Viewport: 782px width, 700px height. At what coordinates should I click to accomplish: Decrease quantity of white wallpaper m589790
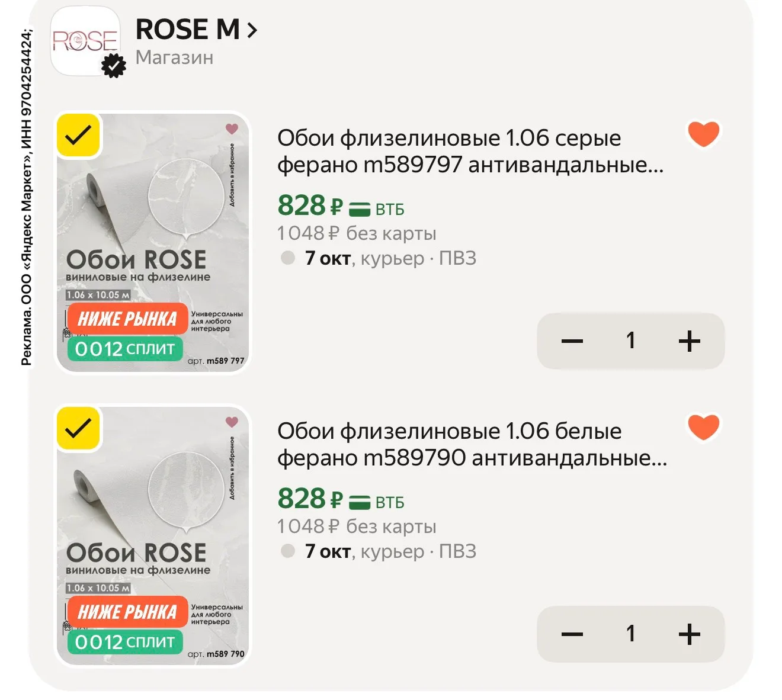click(x=572, y=634)
